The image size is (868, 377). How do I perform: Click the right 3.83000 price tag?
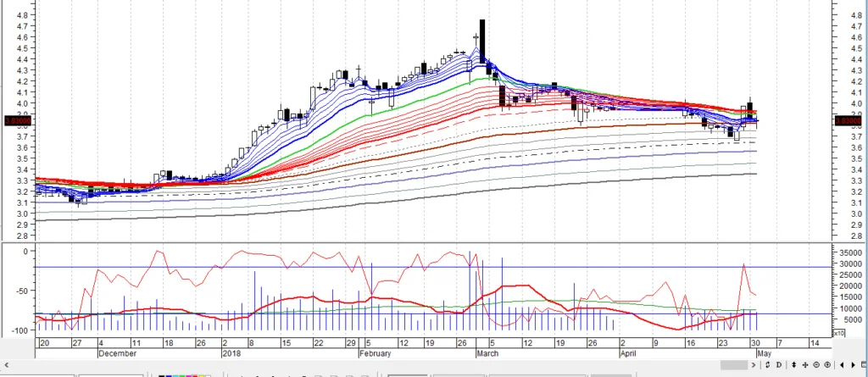(x=848, y=120)
